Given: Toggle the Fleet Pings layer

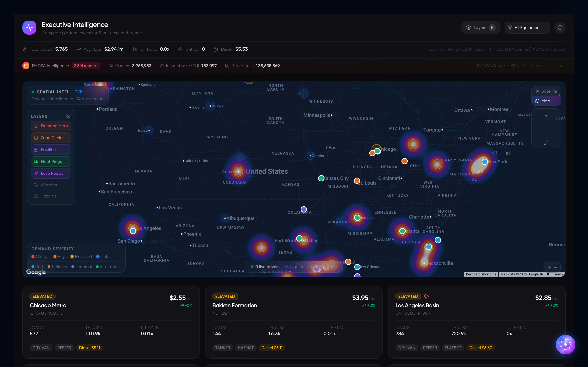Looking at the screenshot, I should tap(51, 161).
